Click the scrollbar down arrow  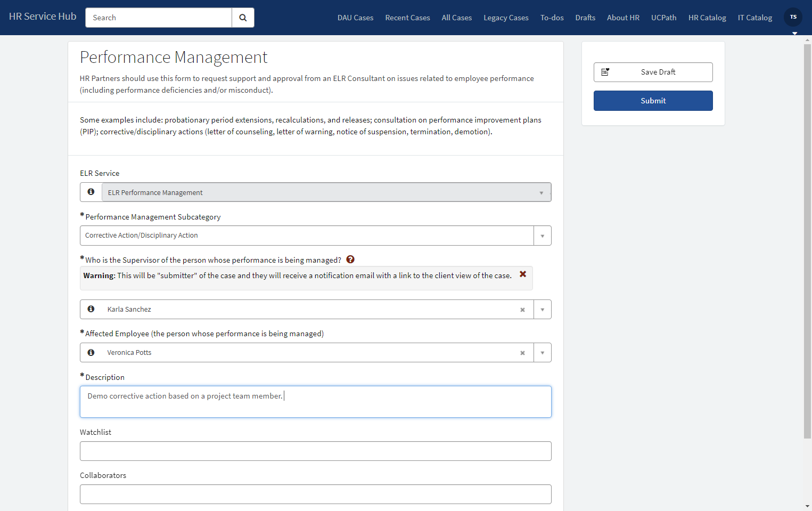coord(807,506)
